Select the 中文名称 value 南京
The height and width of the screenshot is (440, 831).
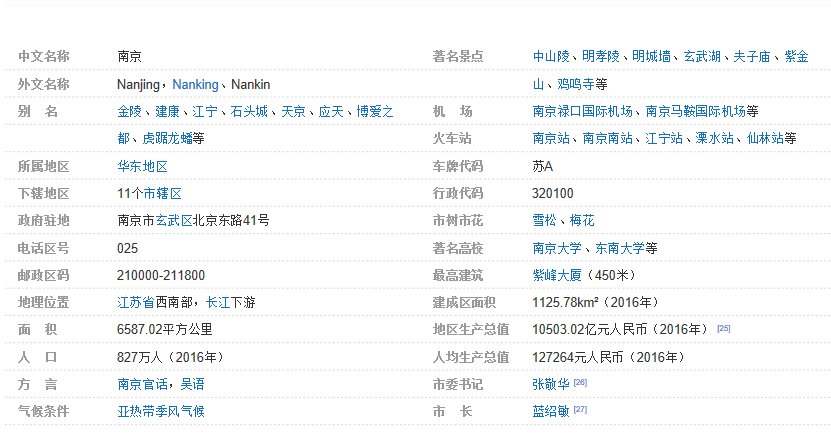click(x=130, y=56)
